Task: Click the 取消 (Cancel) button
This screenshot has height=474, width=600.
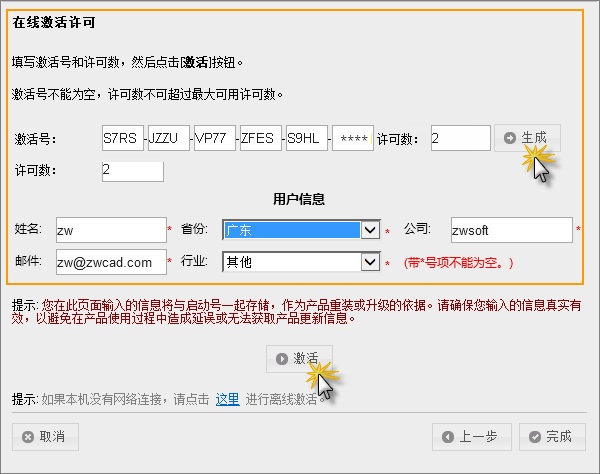Action: click(44, 436)
